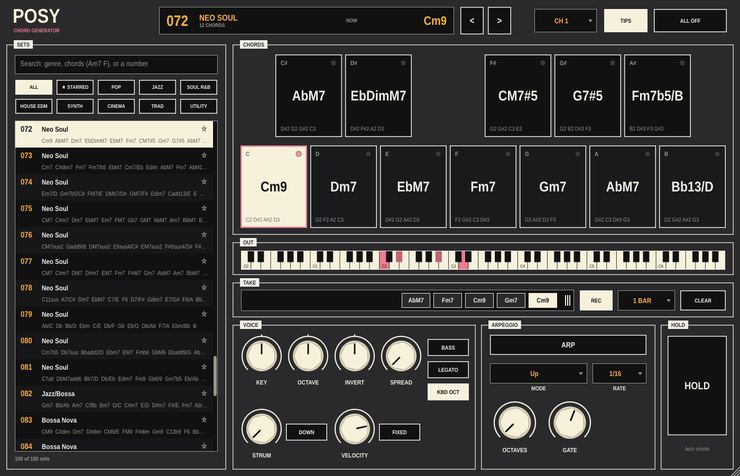740x476 pixels.
Task: Disable the KBD OCT option
Action: [448, 392]
